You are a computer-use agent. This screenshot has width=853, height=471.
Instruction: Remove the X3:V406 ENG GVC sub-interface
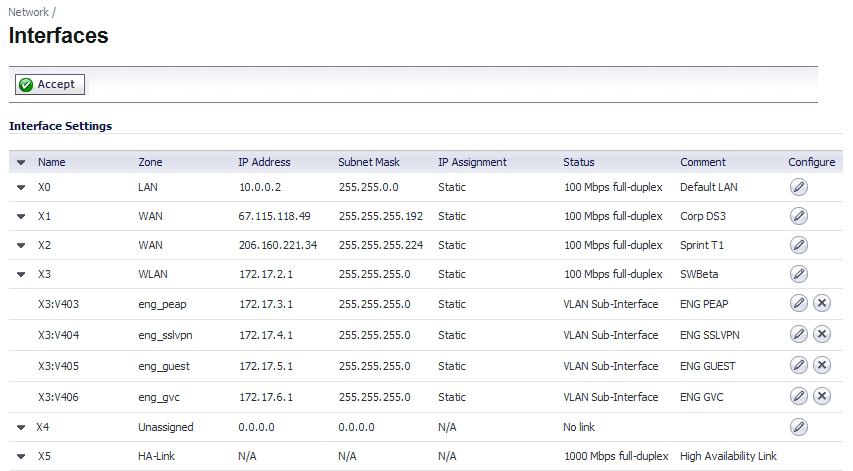tap(822, 396)
